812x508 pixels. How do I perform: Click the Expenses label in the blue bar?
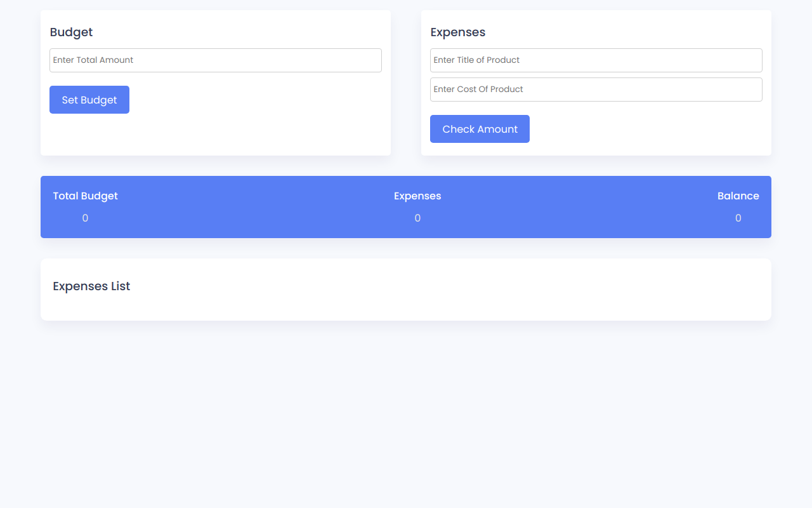coord(417,196)
